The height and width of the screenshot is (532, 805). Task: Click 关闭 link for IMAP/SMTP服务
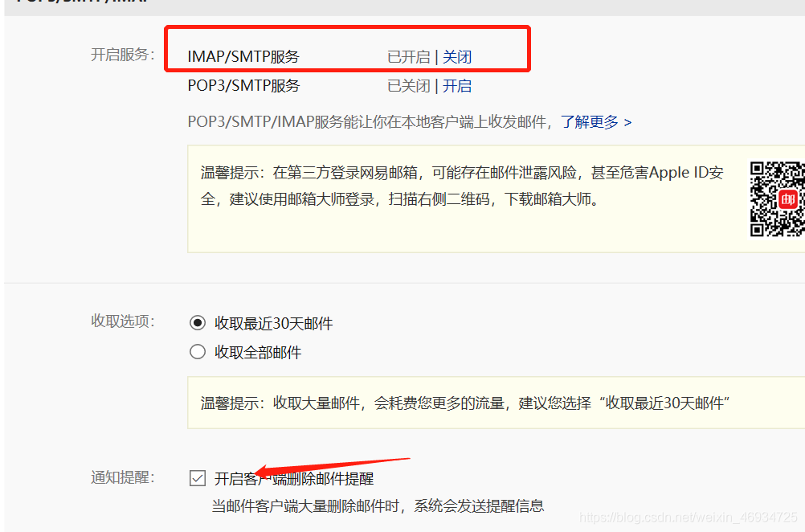tap(457, 56)
